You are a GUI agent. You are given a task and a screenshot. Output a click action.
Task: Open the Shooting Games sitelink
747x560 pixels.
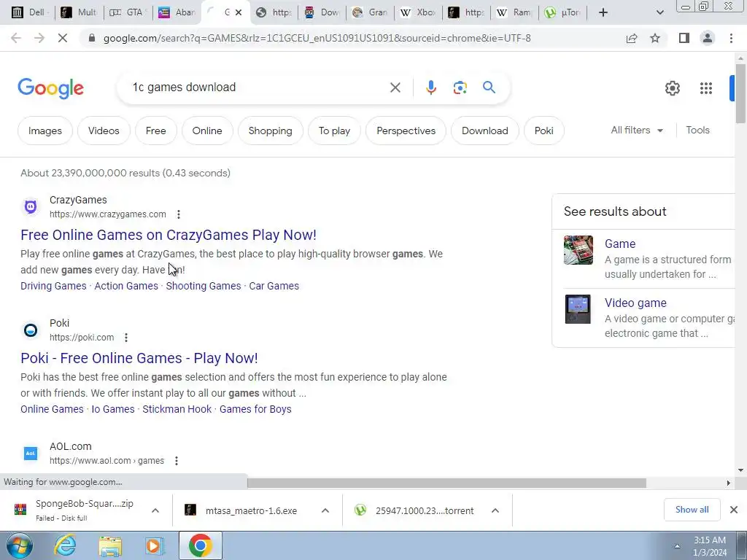[x=204, y=286]
